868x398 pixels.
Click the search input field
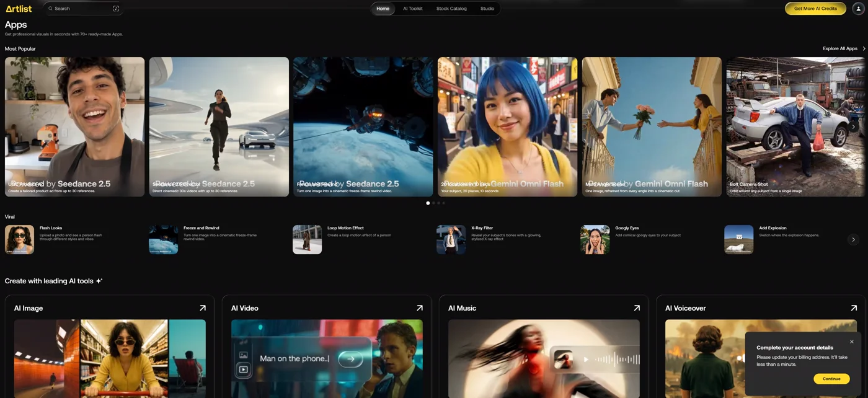[x=83, y=9]
